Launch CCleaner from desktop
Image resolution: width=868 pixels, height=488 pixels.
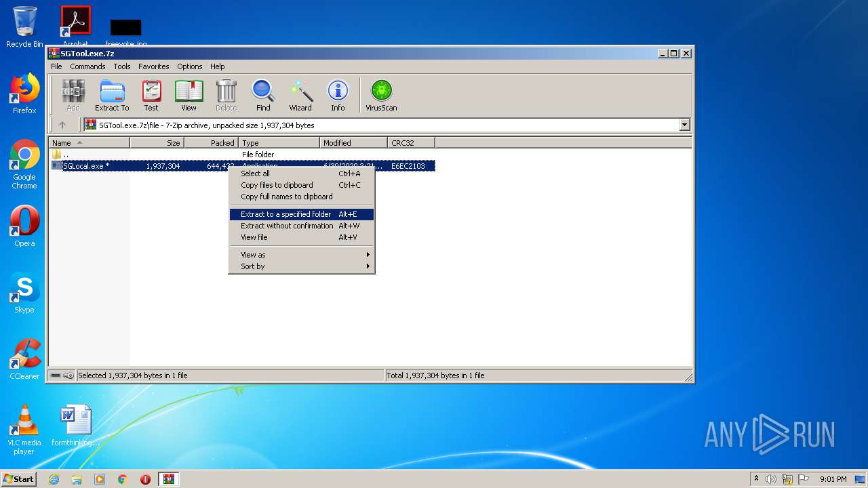pos(24,359)
